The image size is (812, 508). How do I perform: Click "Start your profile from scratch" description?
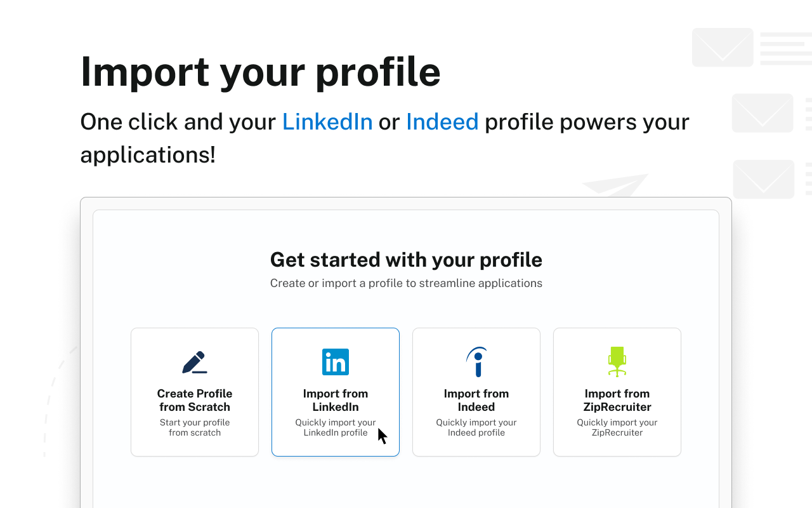click(195, 427)
